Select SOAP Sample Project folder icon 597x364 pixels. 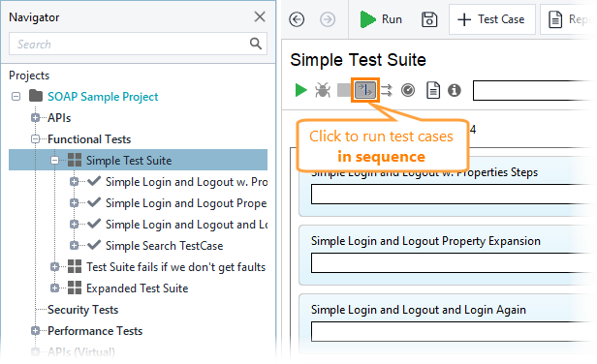click(36, 96)
